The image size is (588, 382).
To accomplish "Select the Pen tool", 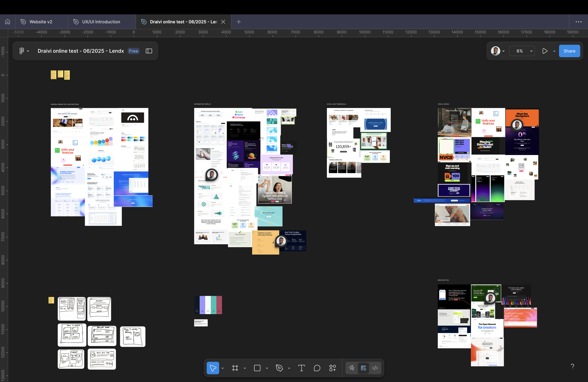I will [x=279, y=368].
